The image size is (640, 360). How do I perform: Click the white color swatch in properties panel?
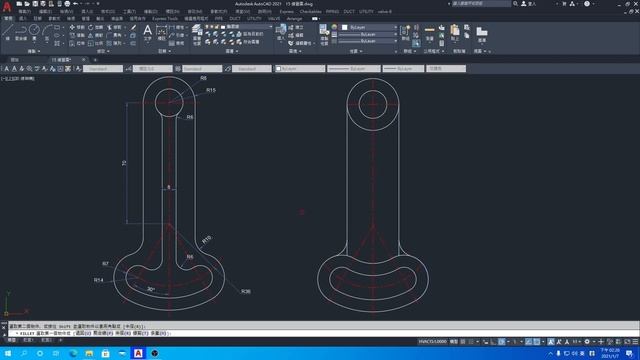[x=344, y=27]
